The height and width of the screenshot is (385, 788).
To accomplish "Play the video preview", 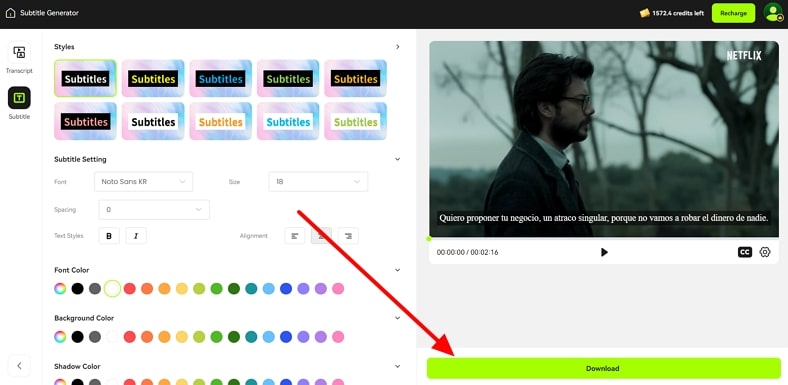I will pyautogui.click(x=604, y=252).
